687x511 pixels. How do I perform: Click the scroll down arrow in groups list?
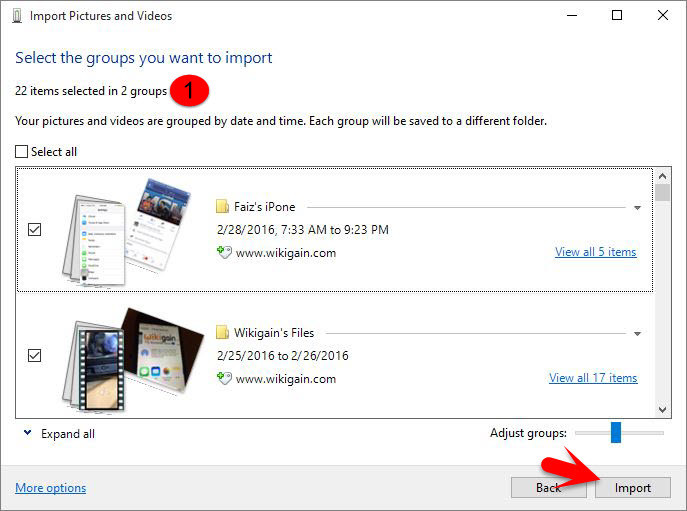[662, 410]
